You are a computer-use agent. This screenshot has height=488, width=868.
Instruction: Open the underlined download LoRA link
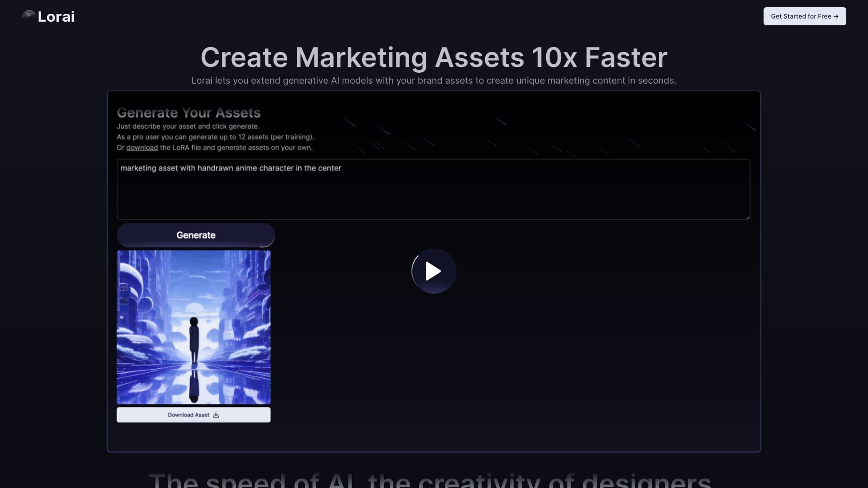[142, 148]
